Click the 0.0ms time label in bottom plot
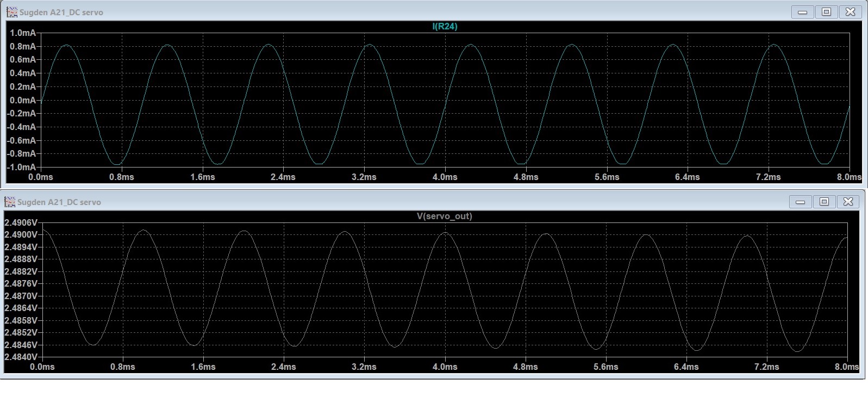This screenshot has width=868, height=409. pos(42,367)
